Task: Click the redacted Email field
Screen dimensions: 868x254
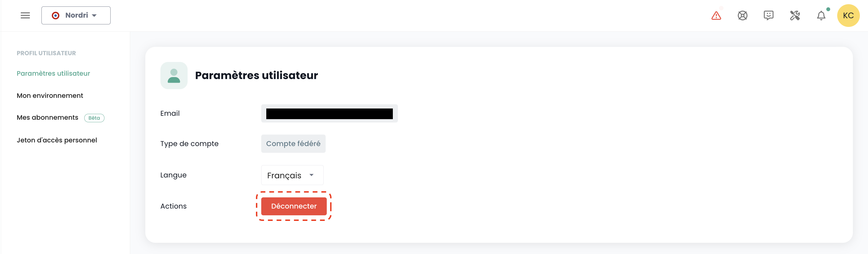Action: point(329,114)
